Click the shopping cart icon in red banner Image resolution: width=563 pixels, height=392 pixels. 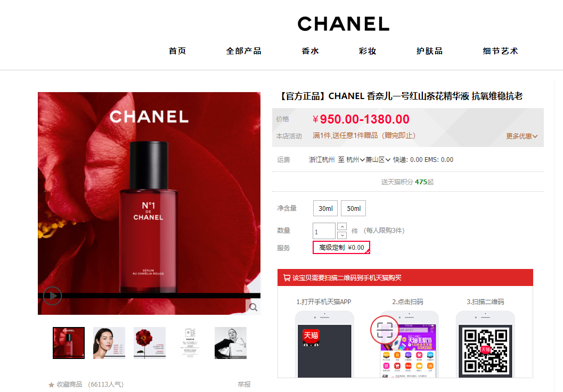coord(287,278)
